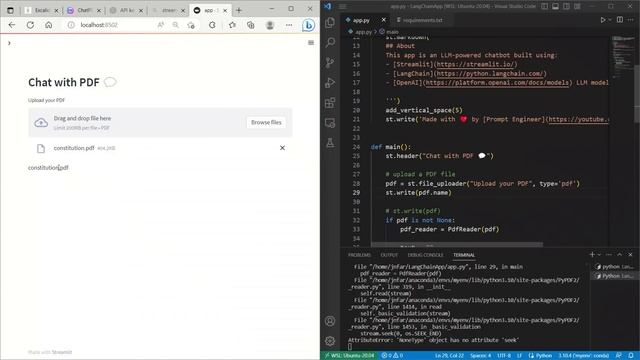Screen dimensions: 640x360
Task: Select app.py editor tab
Action: tap(361, 20)
